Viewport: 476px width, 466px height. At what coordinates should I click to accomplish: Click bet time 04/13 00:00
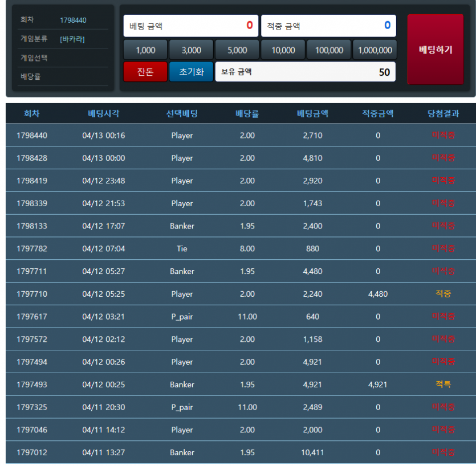(104, 158)
